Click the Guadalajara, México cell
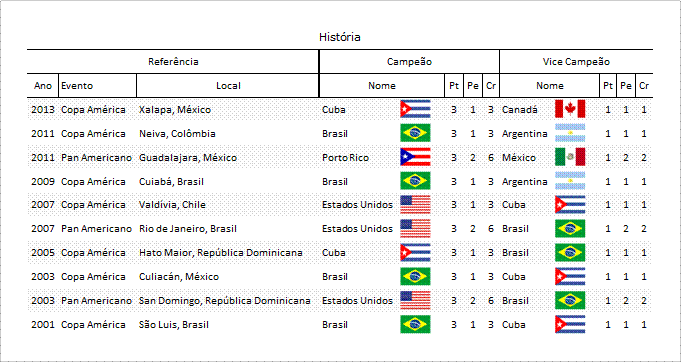The height and width of the screenshot is (363, 681). (x=188, y=158)
